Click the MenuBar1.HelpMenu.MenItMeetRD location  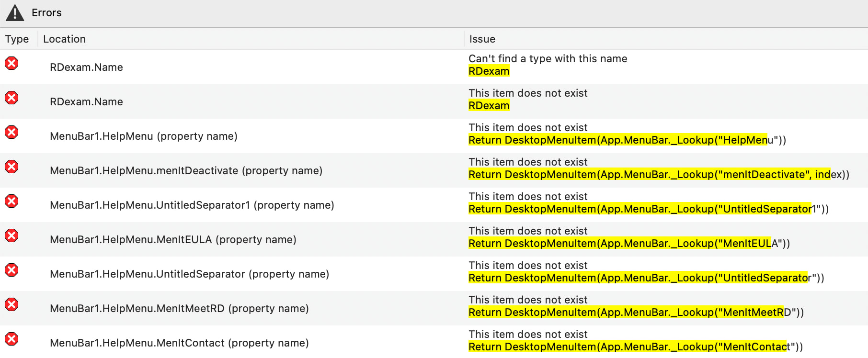click(x=179, y=309)
